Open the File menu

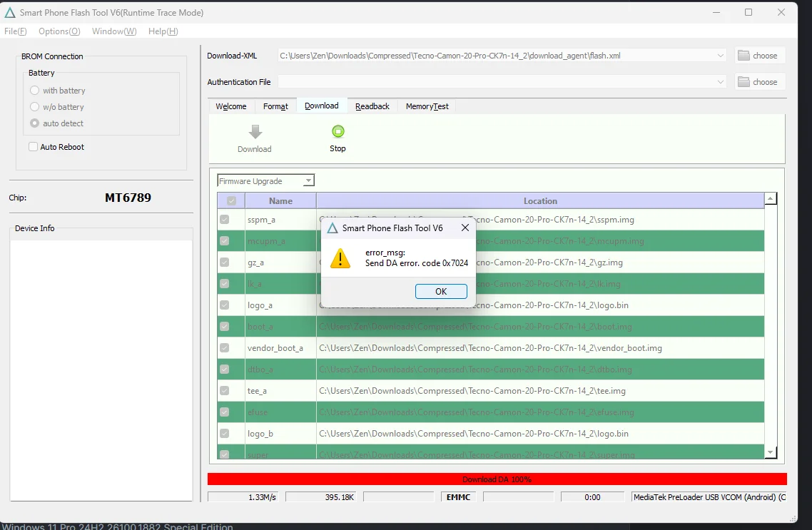[16, 31]
